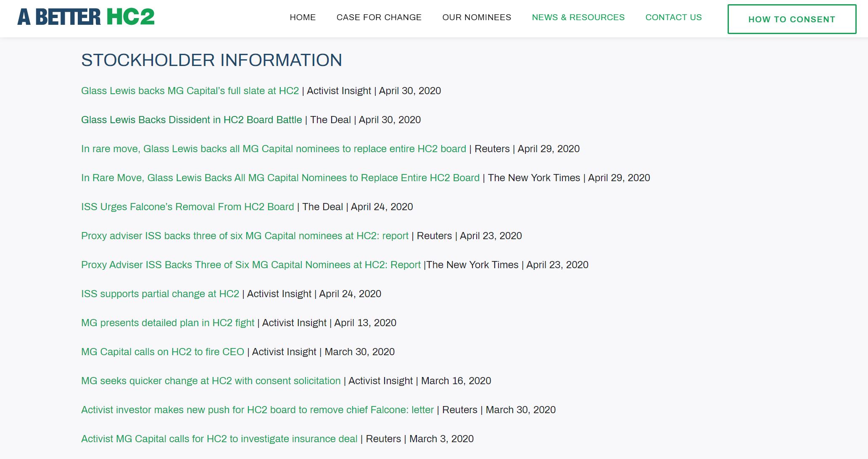Open 'ISS supports partial change at HC2' link

160,294
